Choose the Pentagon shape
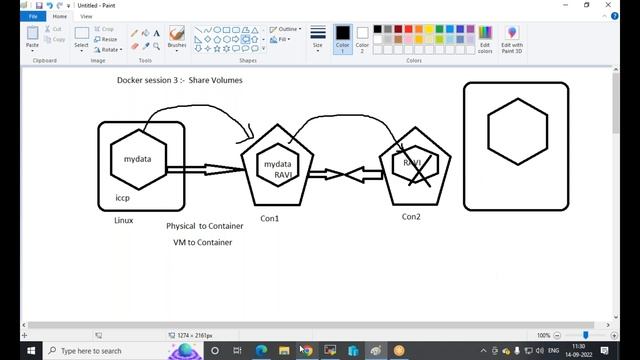640x360 pixels. click(x=217, y=40)
